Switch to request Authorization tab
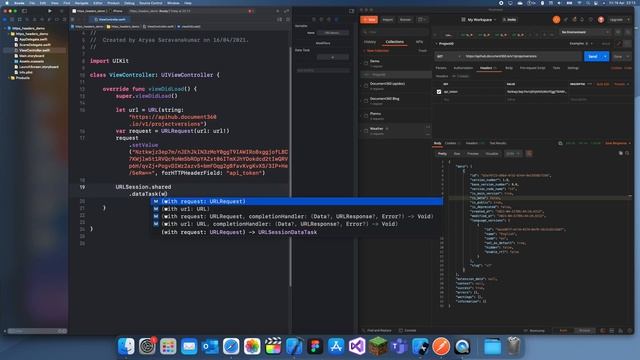The height and width of the screenshot is (360, 640). pyautogui.click(x=463, y=68)
